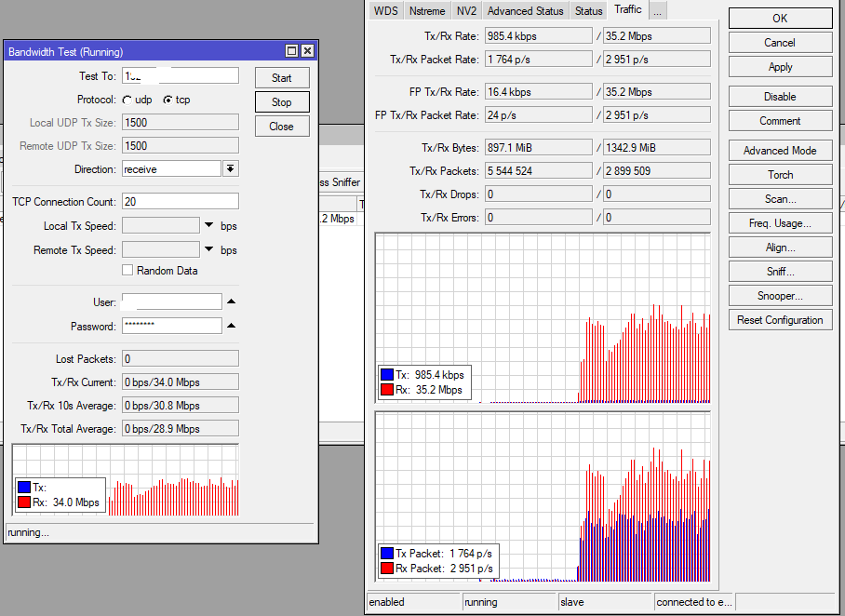This screenshot has width=845, height=616.
Task: Click the TCP Connection Count field
Action: (x=180, y=201)
